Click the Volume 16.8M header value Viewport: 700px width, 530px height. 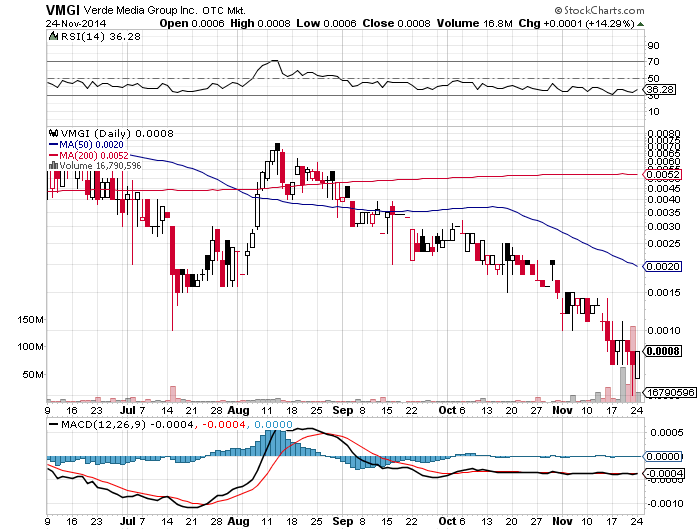click(475, 23)
